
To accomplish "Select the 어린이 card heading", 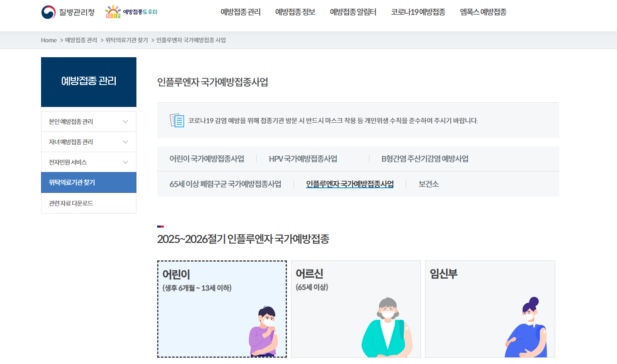I will [x=176, y=274].
